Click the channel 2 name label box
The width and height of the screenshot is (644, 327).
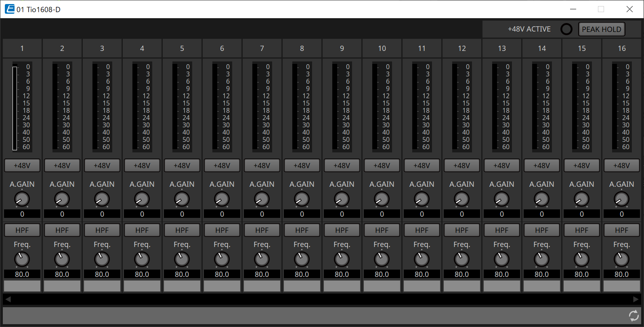(x=62, y=286)
